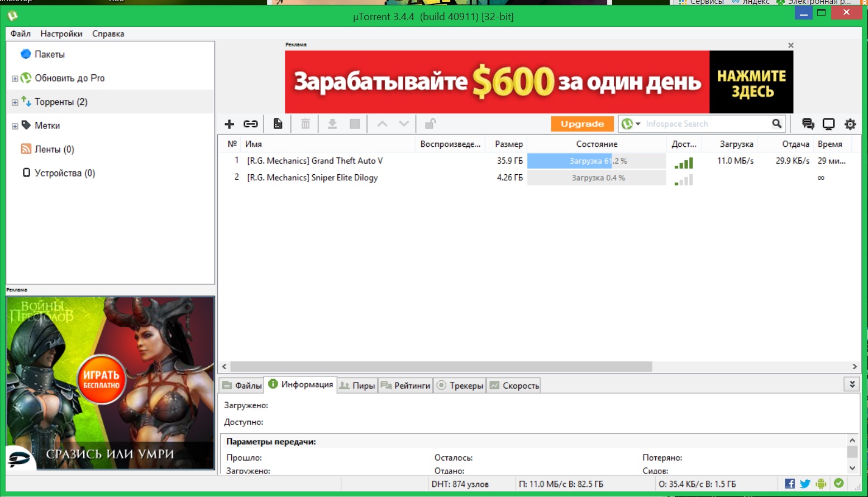Select Устройства (0) in sidebar
Image resolution: width=868 pixels, height=497 pixels.
65,173
